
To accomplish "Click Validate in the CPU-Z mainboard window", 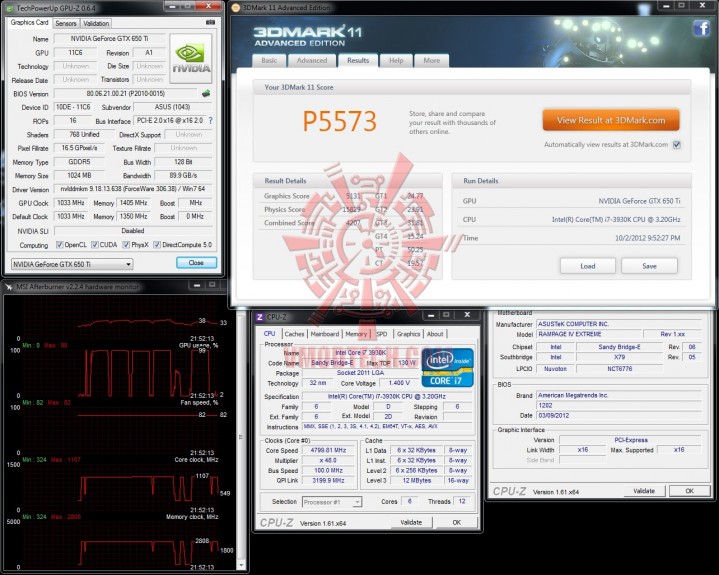I will 644,491.
